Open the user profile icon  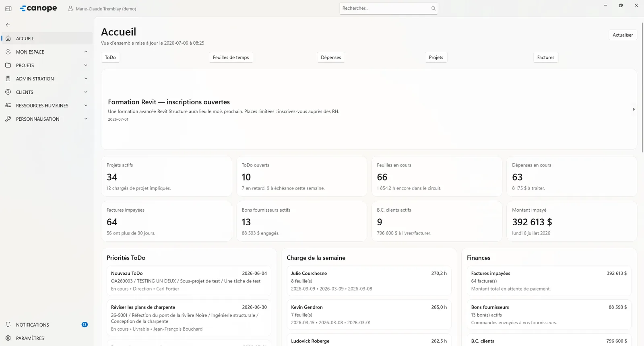coord(70,8)
